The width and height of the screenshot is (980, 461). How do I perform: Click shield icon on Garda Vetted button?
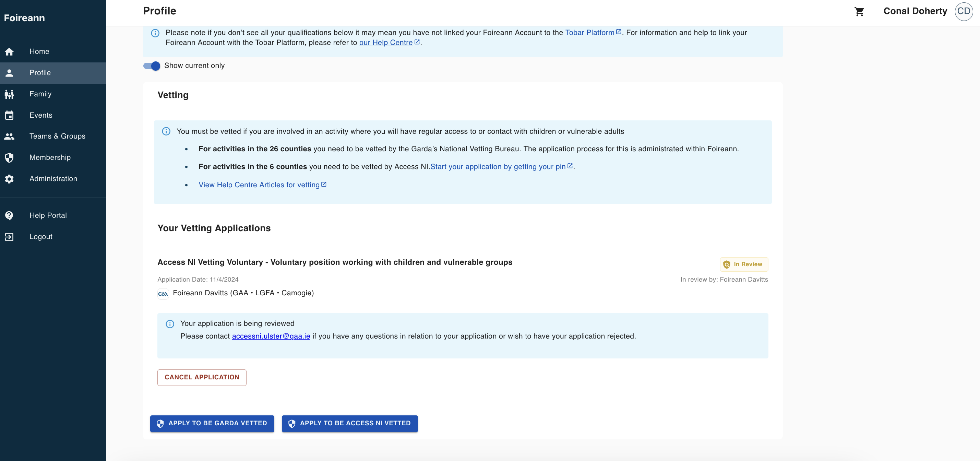(x=160, y=424)
